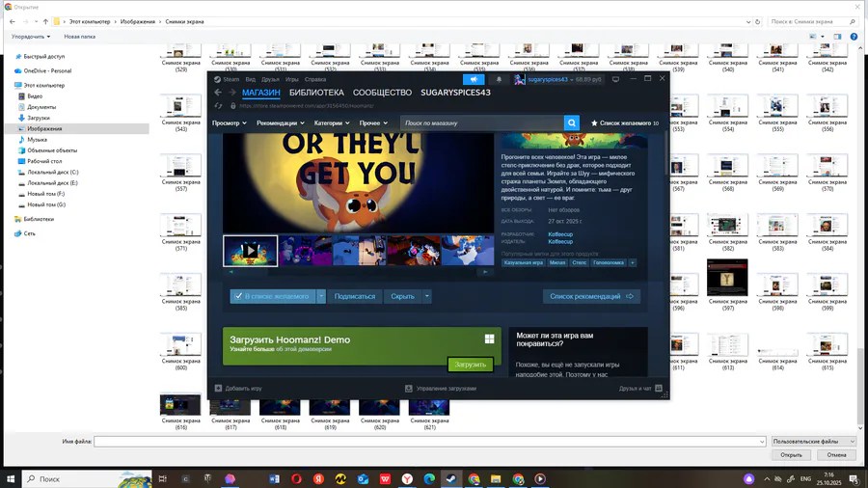Click the sugaryspices43 avatar in Steam
Viewport: 868px width, 488px height.
click(519, 80)
